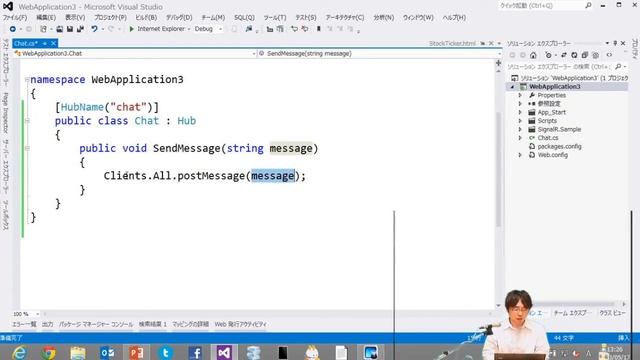Click the Home icon in Solution Explorer
The height and width of the screenshot is (360, 640).
tap(533, 55)
